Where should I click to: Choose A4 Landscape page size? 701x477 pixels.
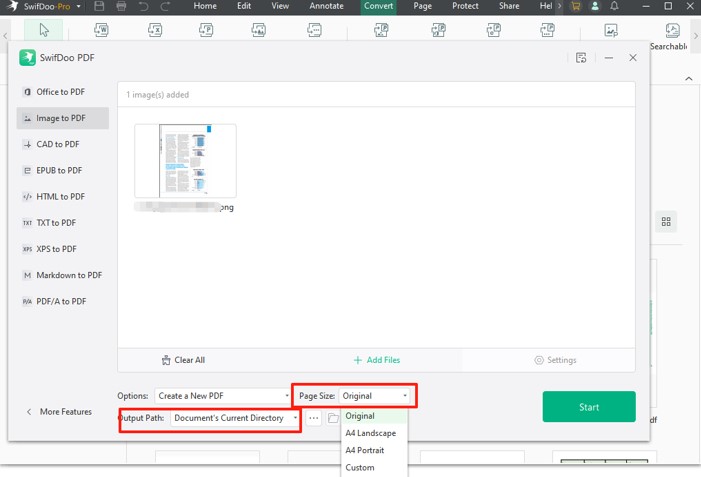click(375, 433)
